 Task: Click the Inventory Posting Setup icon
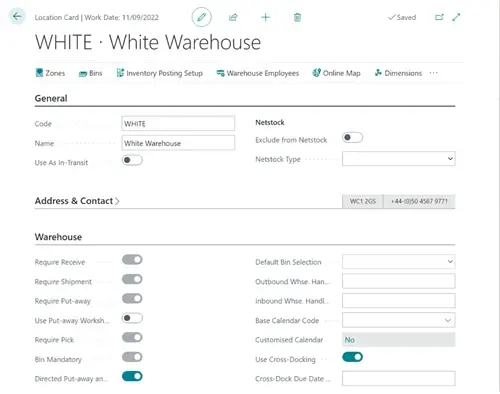120,73
